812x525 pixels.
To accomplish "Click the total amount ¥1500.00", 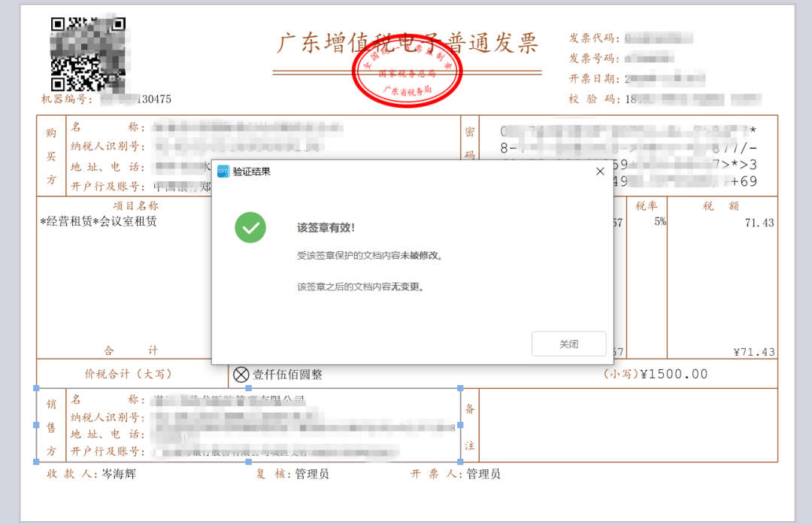I will pos(674,374).
